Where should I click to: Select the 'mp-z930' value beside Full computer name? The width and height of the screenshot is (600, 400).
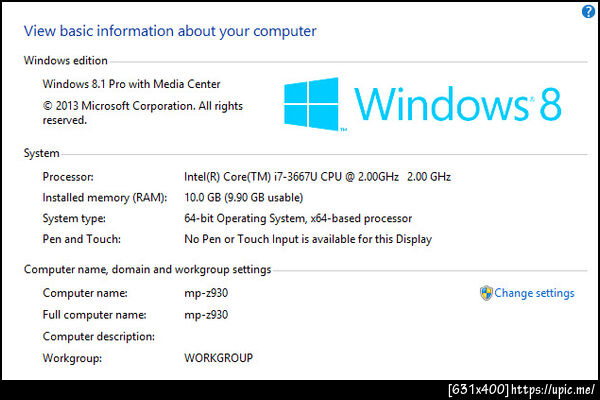click(x=206, y=315)
